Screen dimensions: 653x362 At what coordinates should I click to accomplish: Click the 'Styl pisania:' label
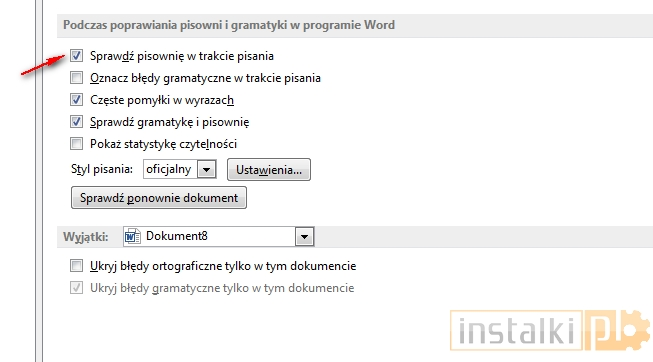pyautogui.click(x=102, y=169)
